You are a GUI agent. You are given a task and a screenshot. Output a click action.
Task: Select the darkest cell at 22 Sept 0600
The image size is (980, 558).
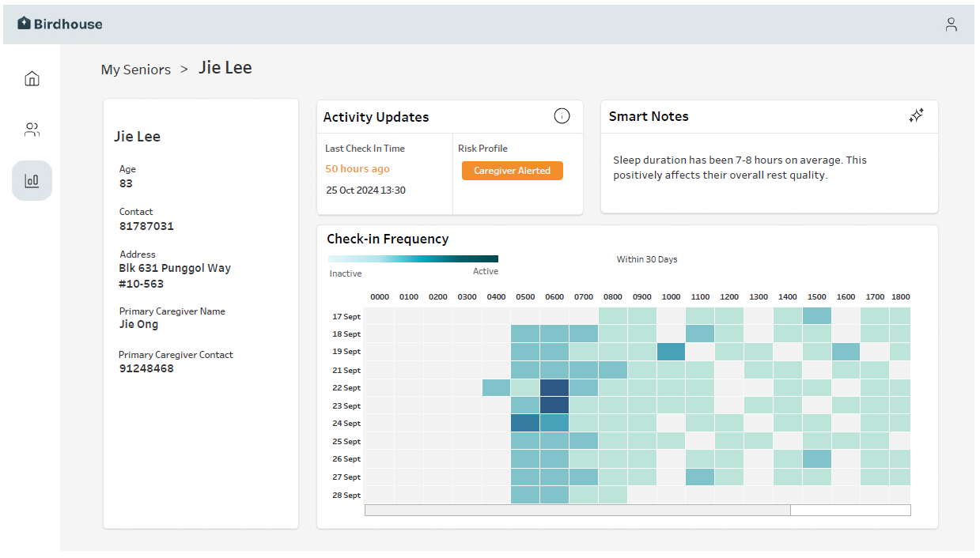(554, 388)
